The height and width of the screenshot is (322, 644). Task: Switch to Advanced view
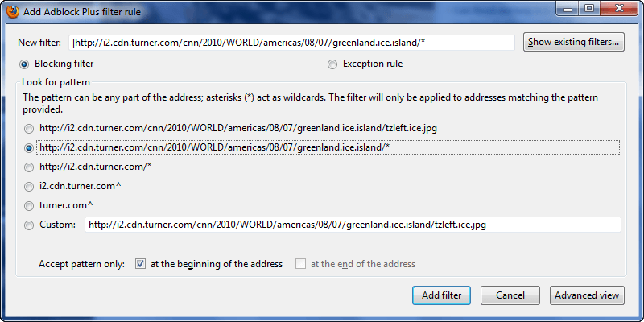587,295
